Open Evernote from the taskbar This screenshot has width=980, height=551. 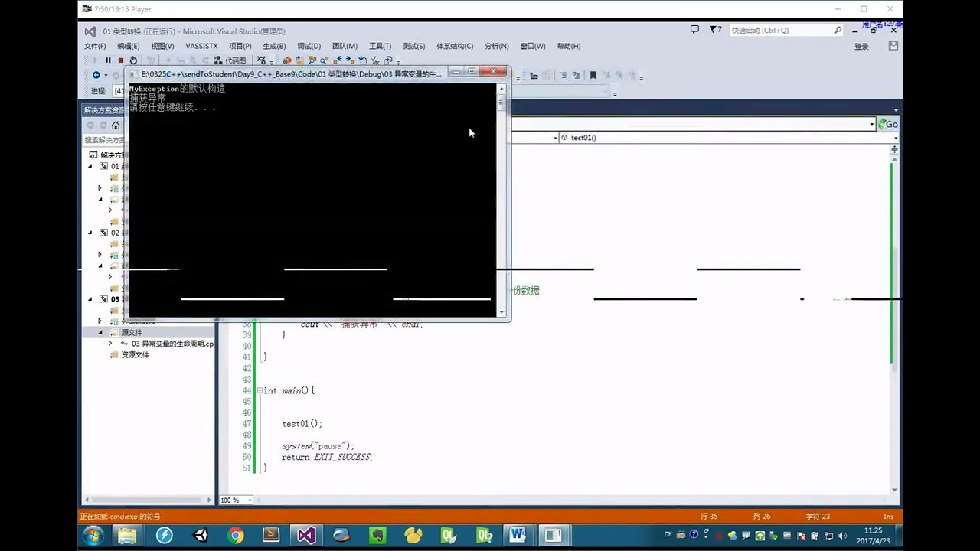tap(377, 535)
